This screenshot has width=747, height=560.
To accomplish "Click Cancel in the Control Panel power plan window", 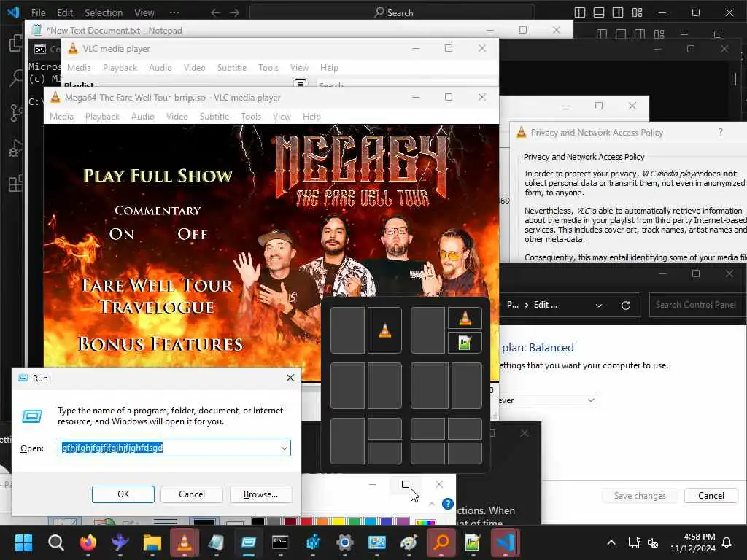I will pos(711,496).
